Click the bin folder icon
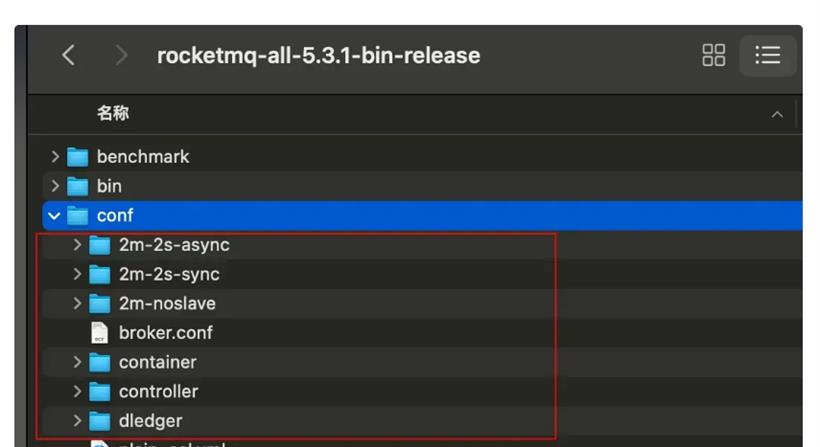This screenshot has height=447, width=820. click(x=78, y=186)
